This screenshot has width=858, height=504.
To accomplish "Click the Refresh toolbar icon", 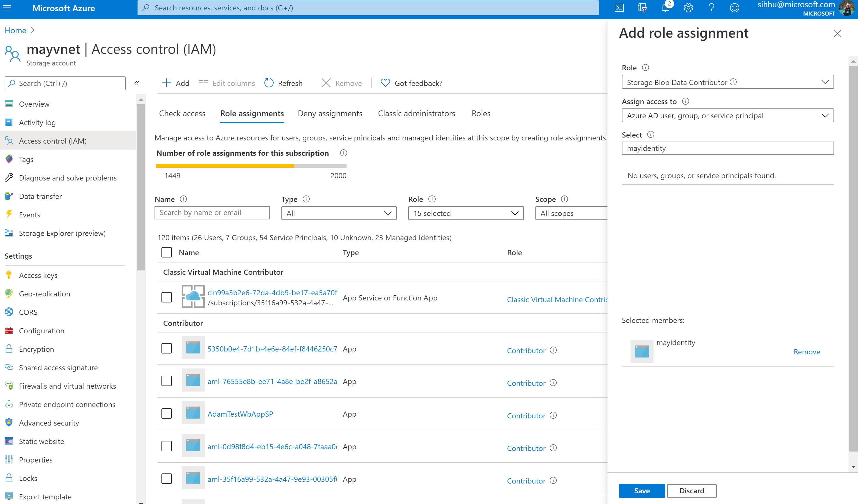I will click(x=269, y=83).
